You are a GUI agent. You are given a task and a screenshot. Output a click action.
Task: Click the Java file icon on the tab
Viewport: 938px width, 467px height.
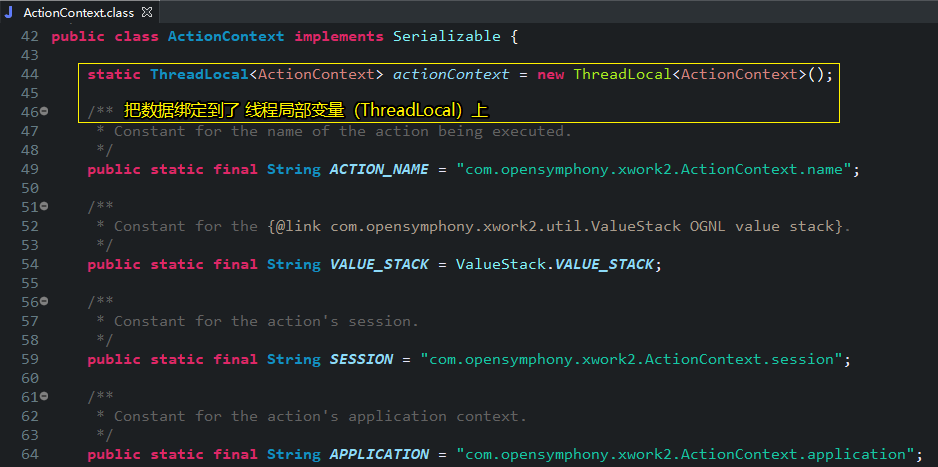click(x=9, y=12)
